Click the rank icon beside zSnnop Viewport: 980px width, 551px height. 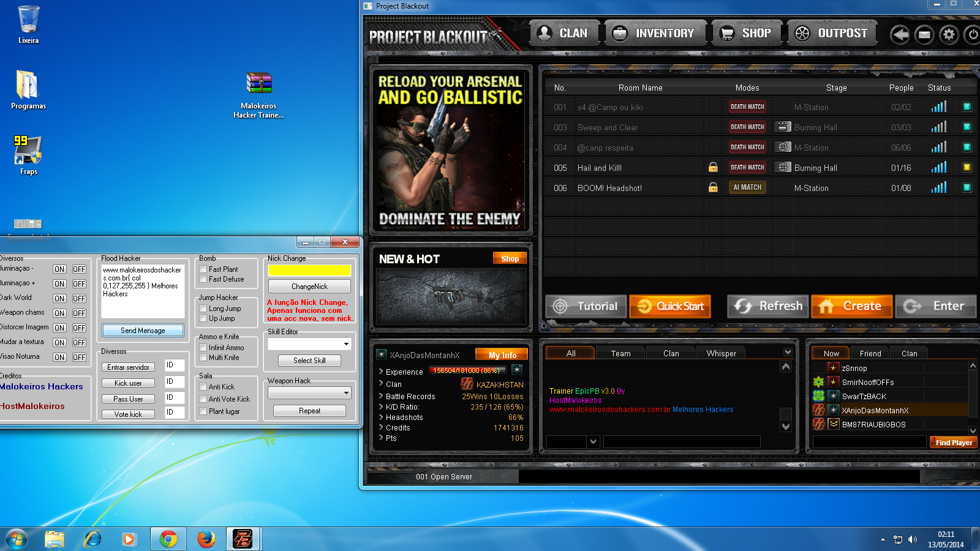pos(833,368)
